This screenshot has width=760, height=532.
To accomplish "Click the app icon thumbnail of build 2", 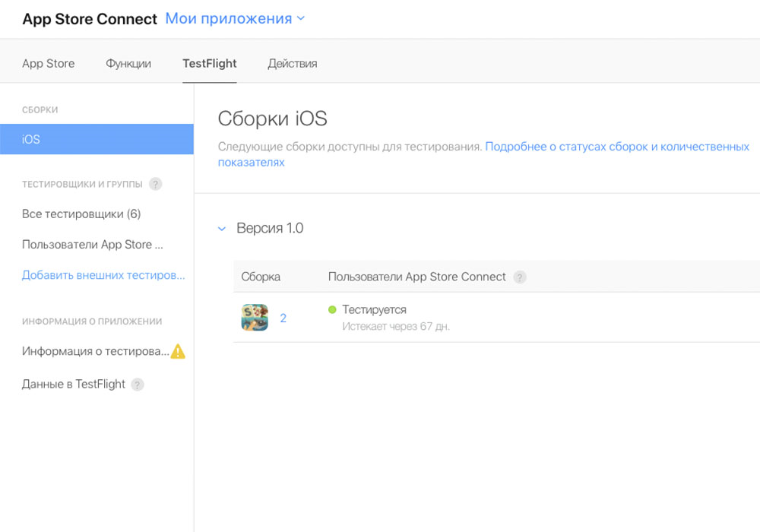I will click(x=255, y=318).
